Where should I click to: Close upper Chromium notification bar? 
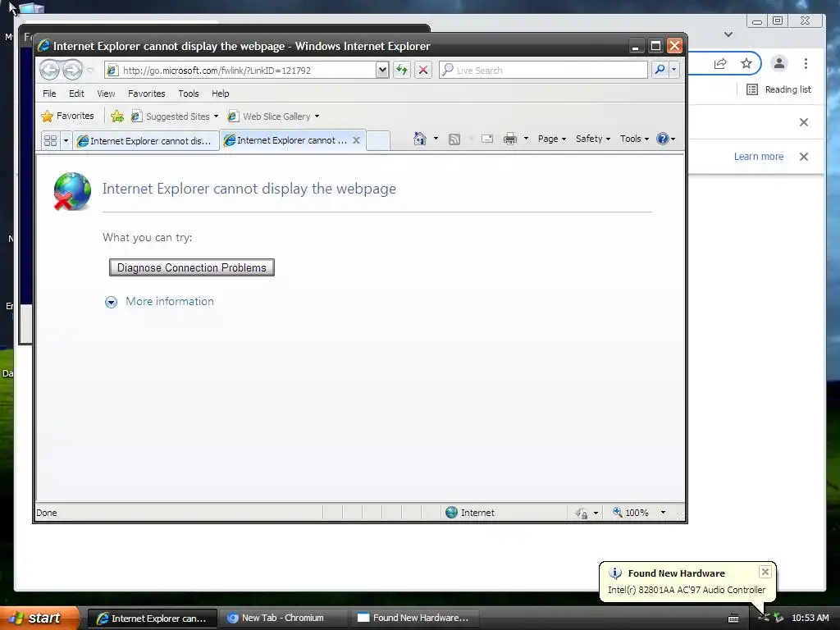804,122
